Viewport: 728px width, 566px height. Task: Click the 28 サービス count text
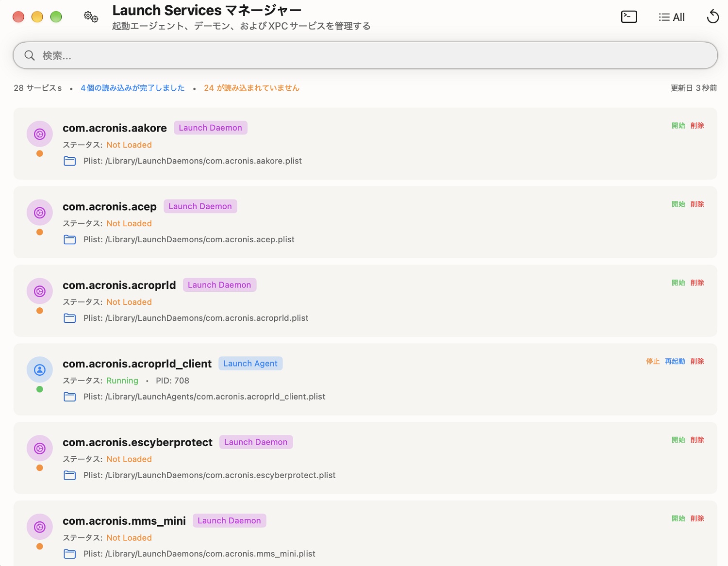[x=38, y=88]
